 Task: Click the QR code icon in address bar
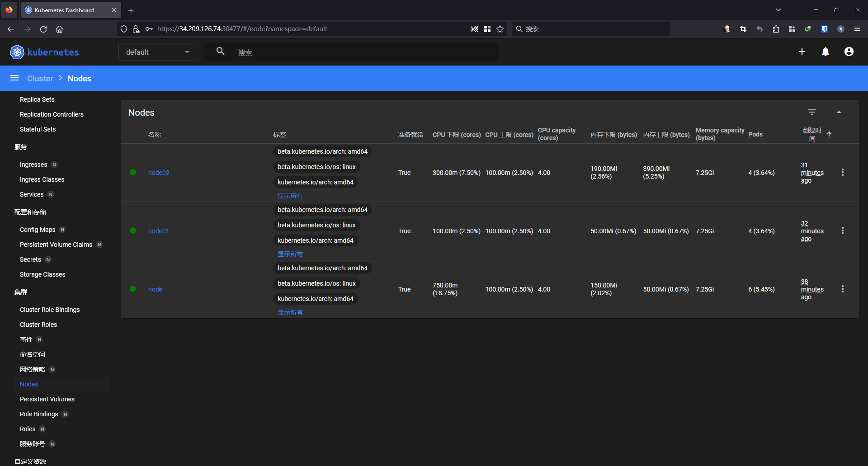475,29
